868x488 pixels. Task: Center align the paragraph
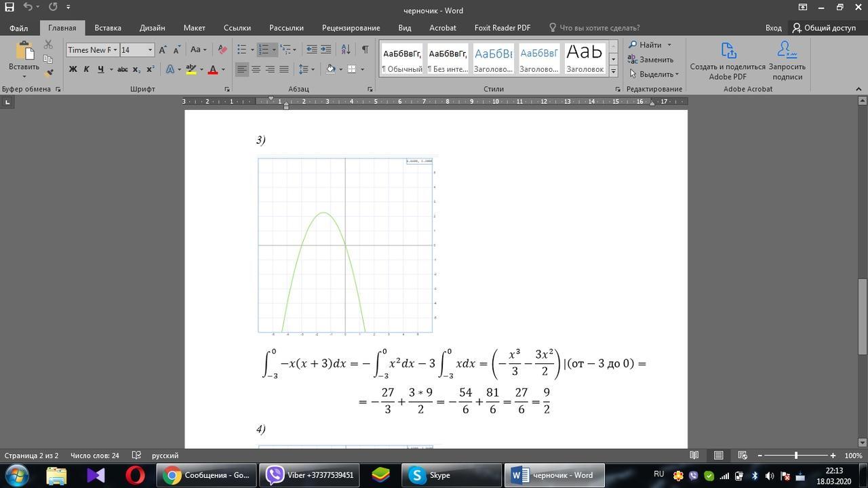tap(256, 69)
